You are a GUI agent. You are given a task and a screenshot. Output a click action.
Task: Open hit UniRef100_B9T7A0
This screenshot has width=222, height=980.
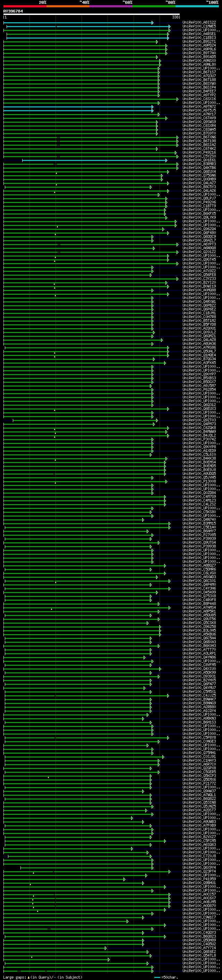199,53
